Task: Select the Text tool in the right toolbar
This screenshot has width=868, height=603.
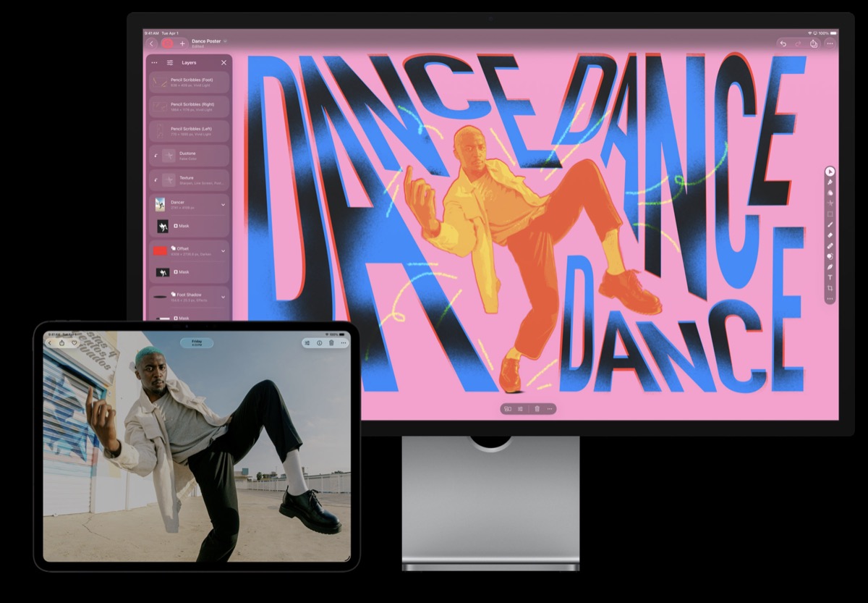Action: [830, 277]
